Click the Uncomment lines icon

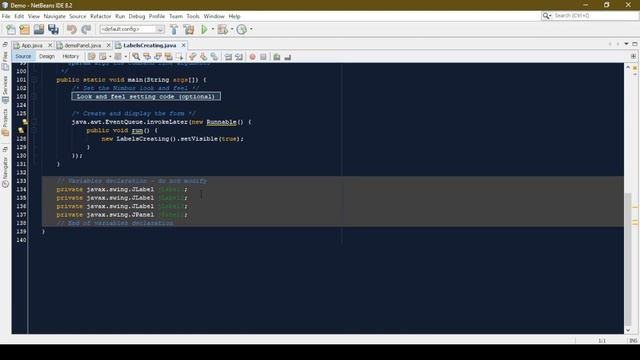tap(288, 57)
